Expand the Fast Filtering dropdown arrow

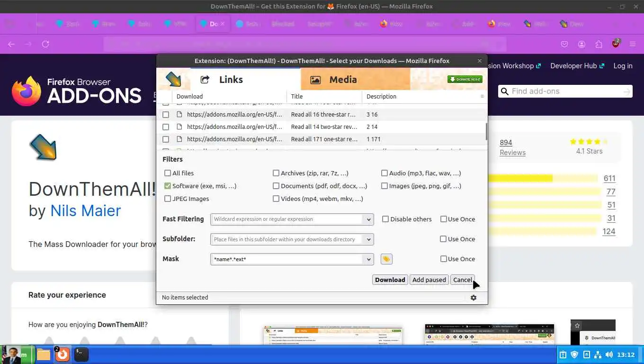click(x=368, y=219)
